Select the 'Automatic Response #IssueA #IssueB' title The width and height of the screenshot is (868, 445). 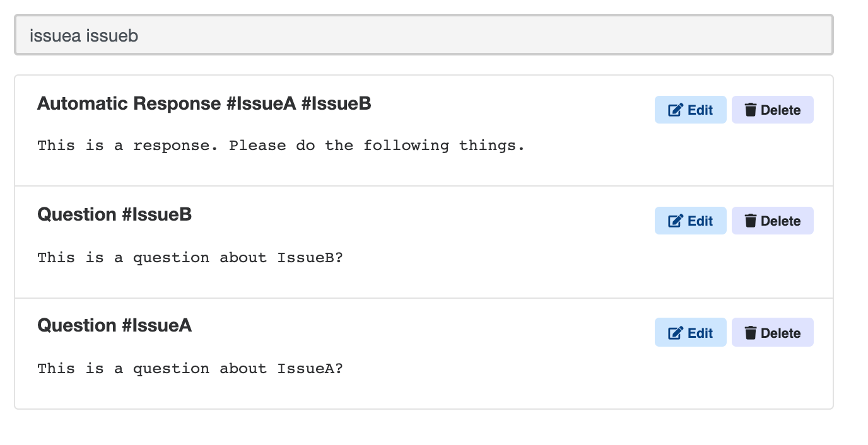[204, 103]
